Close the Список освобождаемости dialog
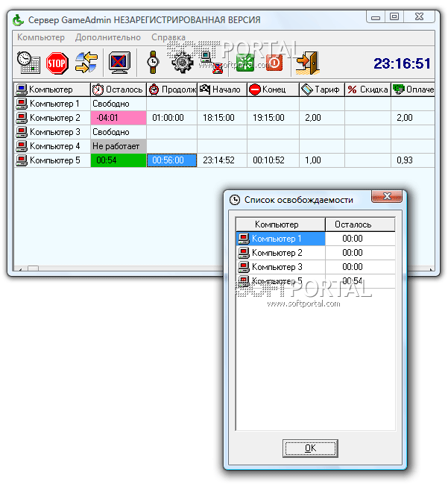The width and height of the screenshot is (448, 484). pos(387,196)
